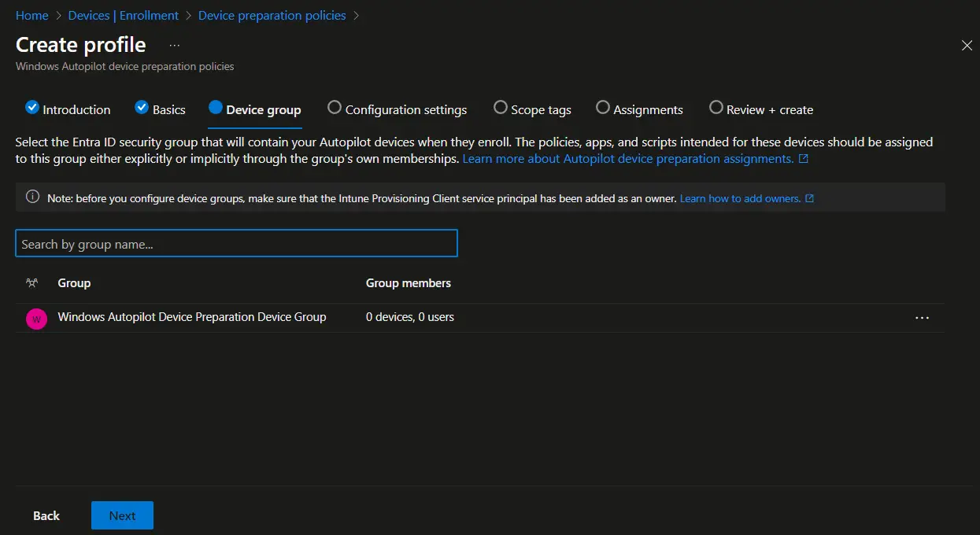Click the pink W avatar of the device group
The image size is (980, 535).
point(36,318)
